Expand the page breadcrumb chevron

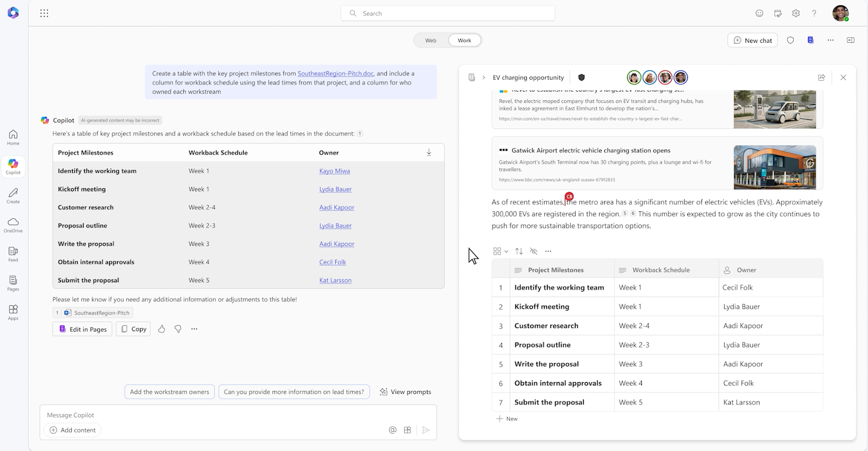pos(483,78)
